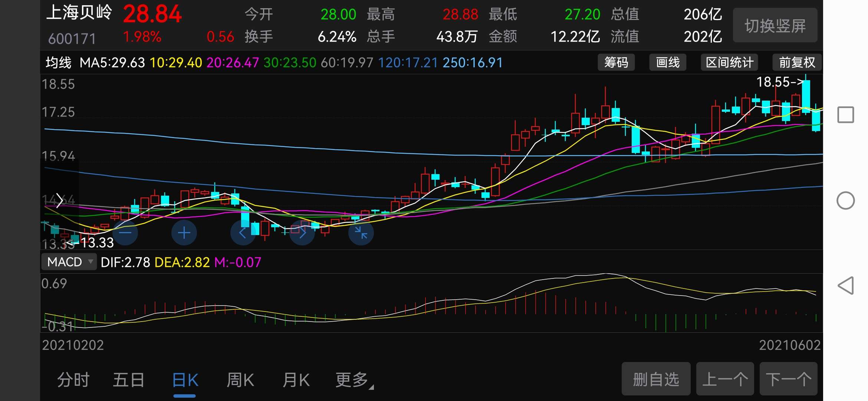
Task: Switch to the 分时 tab
Action: click(73, 380)
